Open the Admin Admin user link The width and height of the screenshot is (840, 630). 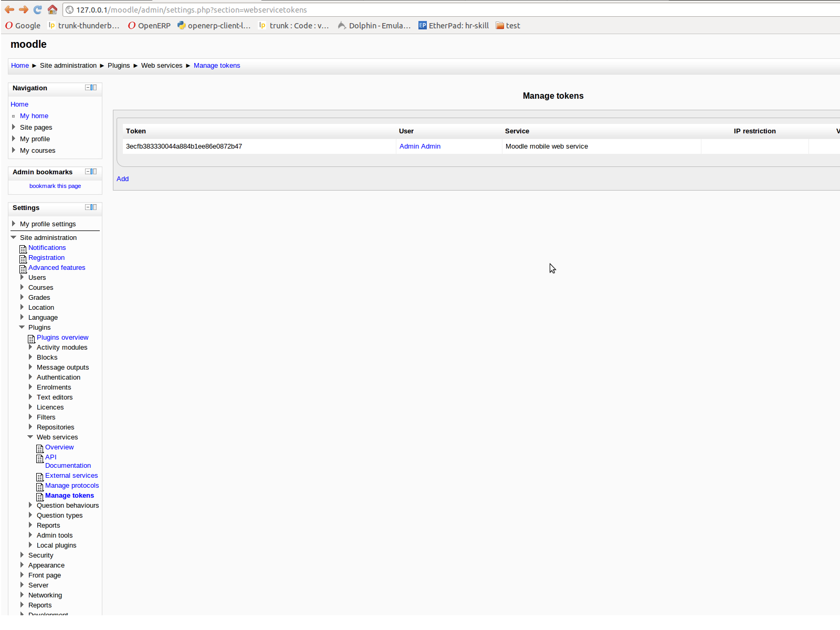[419, 146]
